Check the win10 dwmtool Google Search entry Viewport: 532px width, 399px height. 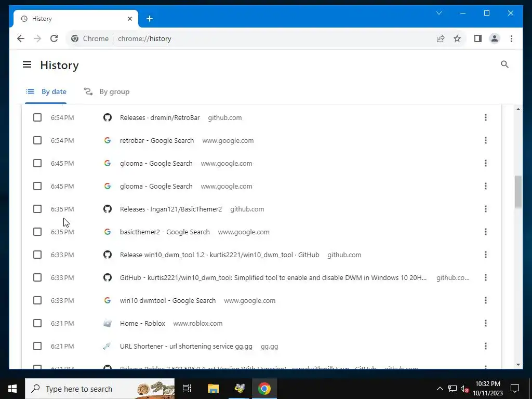click(37, 300)
